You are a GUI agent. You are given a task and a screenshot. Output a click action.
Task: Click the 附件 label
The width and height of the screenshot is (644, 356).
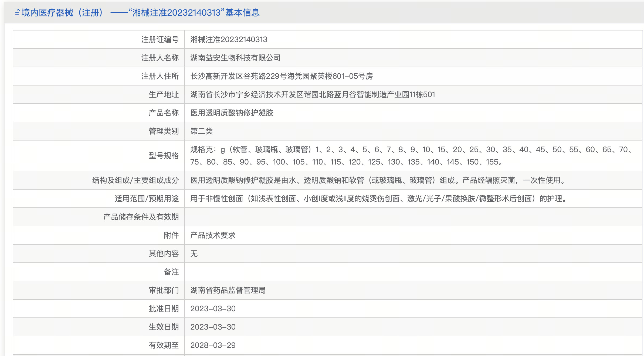coord(171,235)
